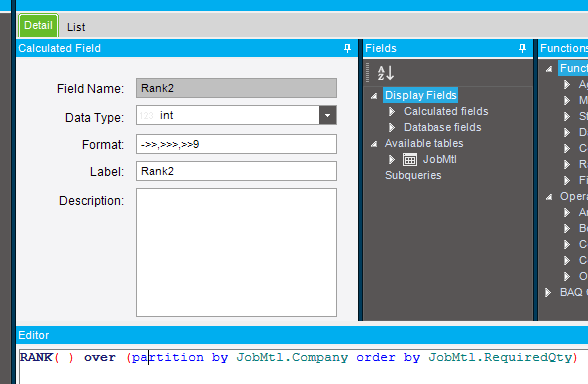Collapse the Operators node in Functions panel

tap(549, 197)
